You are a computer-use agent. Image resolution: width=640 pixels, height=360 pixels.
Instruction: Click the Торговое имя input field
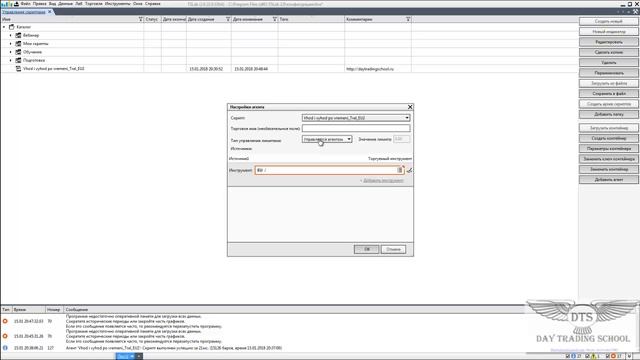356,128
